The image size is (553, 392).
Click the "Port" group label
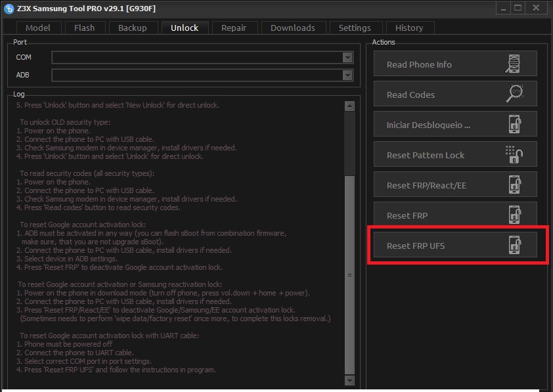(x=20, y=42)
